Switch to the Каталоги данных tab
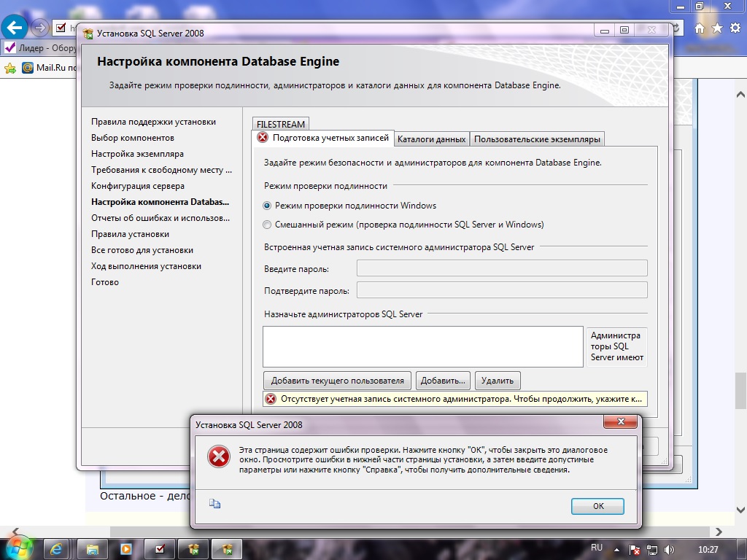The image size is (747, 560). (432, 139)
